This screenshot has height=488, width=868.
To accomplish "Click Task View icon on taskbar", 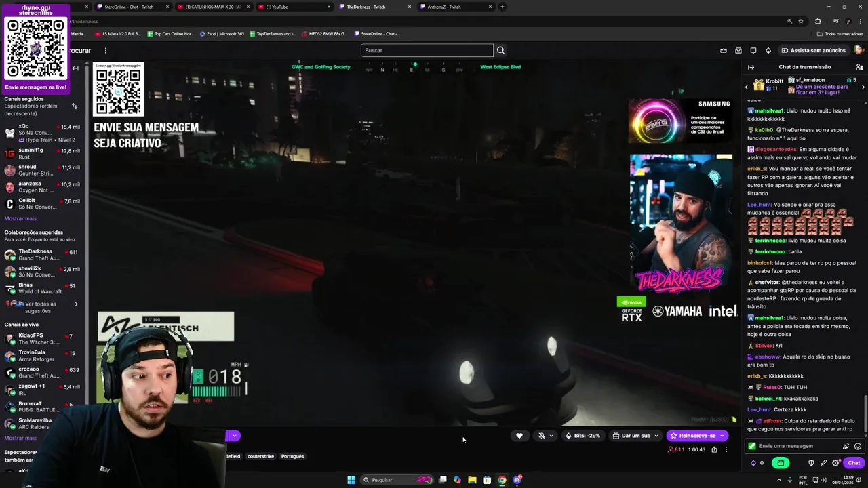I will [442, 480].
